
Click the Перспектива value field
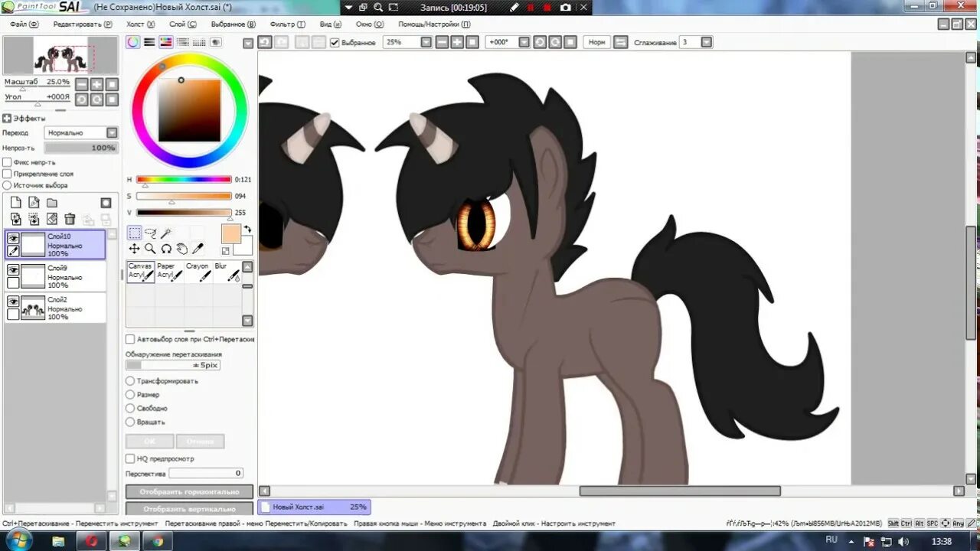click(206, 474)
